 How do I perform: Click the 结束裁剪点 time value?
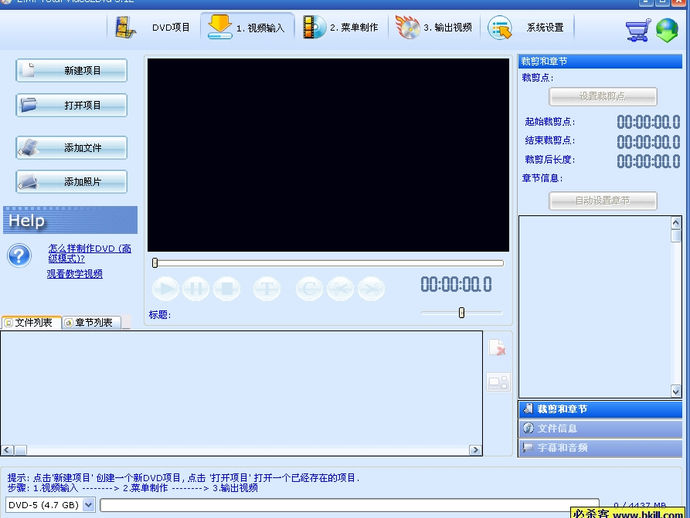pos(648,141)
